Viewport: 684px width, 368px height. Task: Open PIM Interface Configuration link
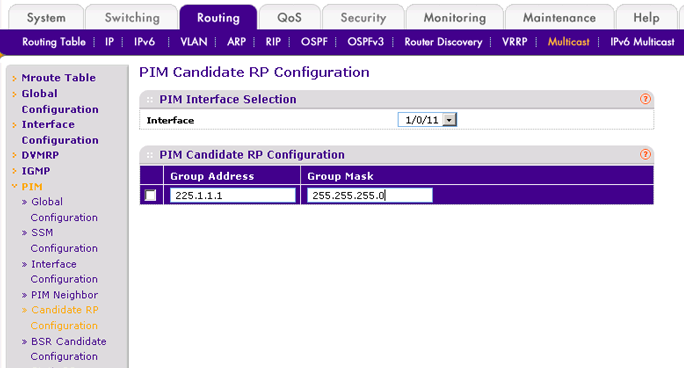point(64,271)
